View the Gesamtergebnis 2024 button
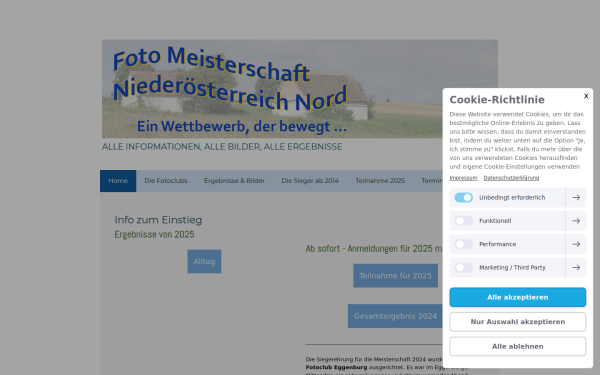600x375 pixels. coord(395,316)
